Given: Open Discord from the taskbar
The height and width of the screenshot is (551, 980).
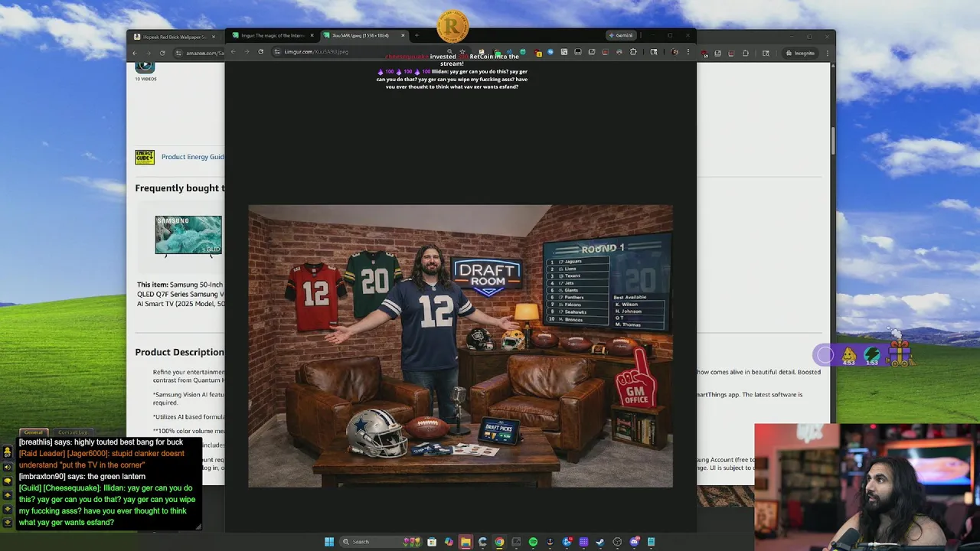Looking at the screenshot, I should 634,542.
